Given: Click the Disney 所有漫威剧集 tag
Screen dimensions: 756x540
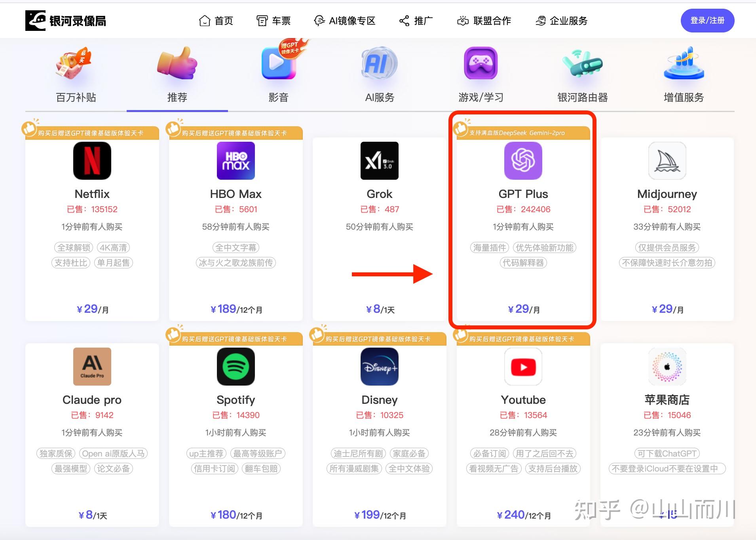Looking at the screenshot, I should pos(354,469).
